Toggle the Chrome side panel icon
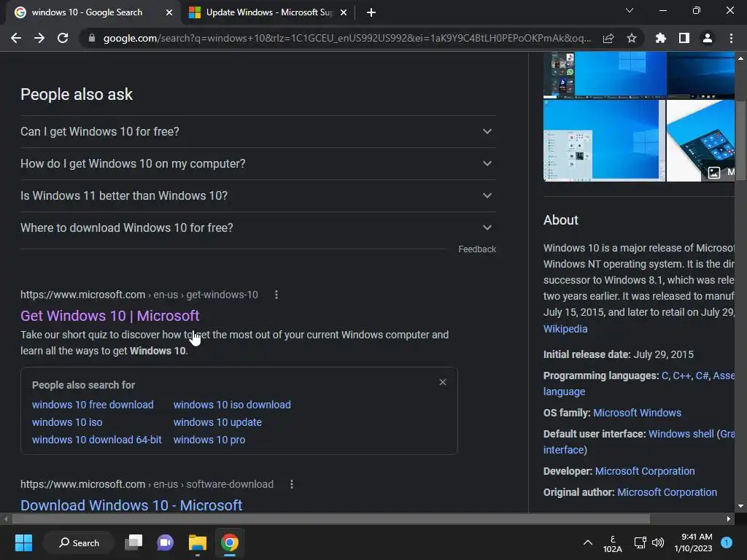747x560 pixels. pyautogui.click(x=684, y=38)
